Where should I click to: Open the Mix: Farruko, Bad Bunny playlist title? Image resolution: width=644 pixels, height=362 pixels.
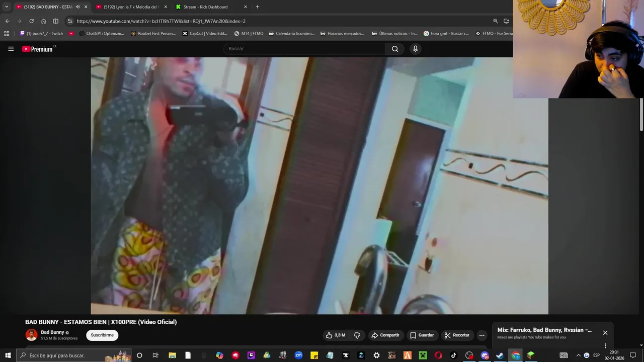[x=544, y=330]
